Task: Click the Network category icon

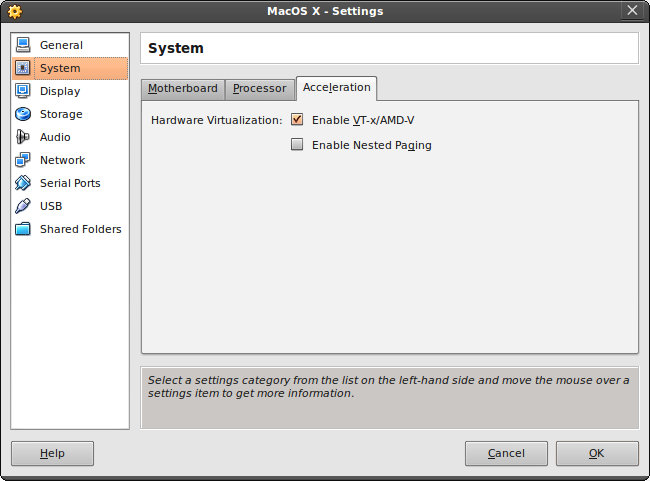Action: (x=23, y=160)
